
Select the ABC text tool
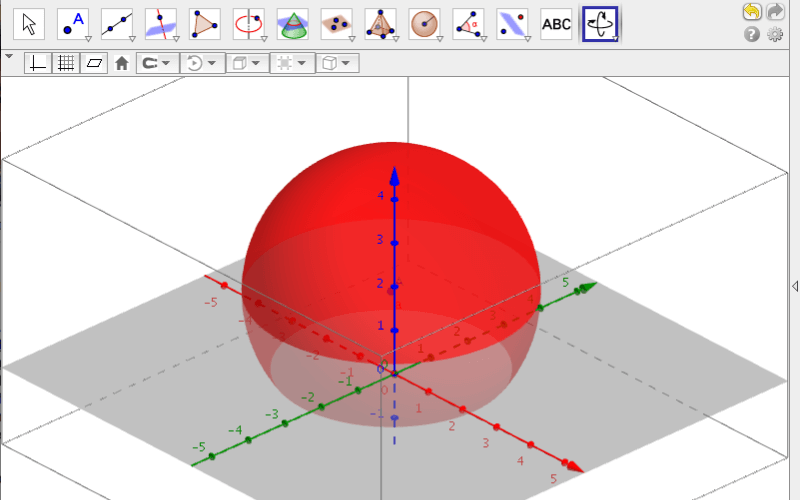(x=557, y=23)
